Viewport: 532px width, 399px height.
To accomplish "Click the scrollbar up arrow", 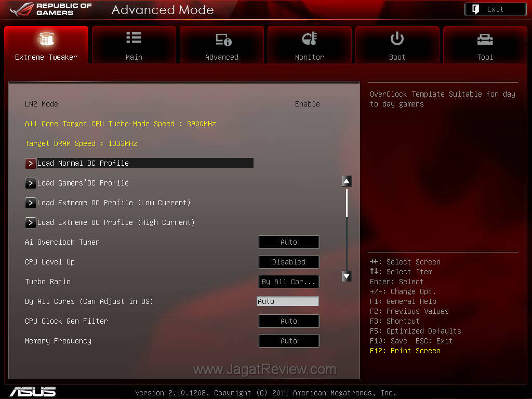I will [347, 181].
